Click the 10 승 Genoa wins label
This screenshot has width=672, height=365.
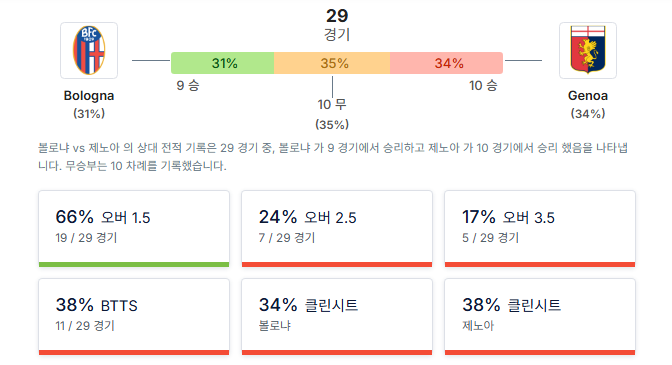tap(483, 85)
